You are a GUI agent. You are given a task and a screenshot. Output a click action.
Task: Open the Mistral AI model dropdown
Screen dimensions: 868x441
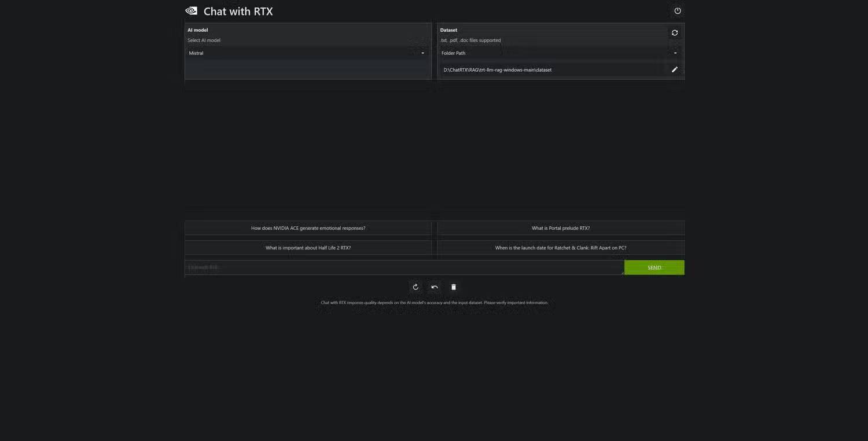[308, 53]
